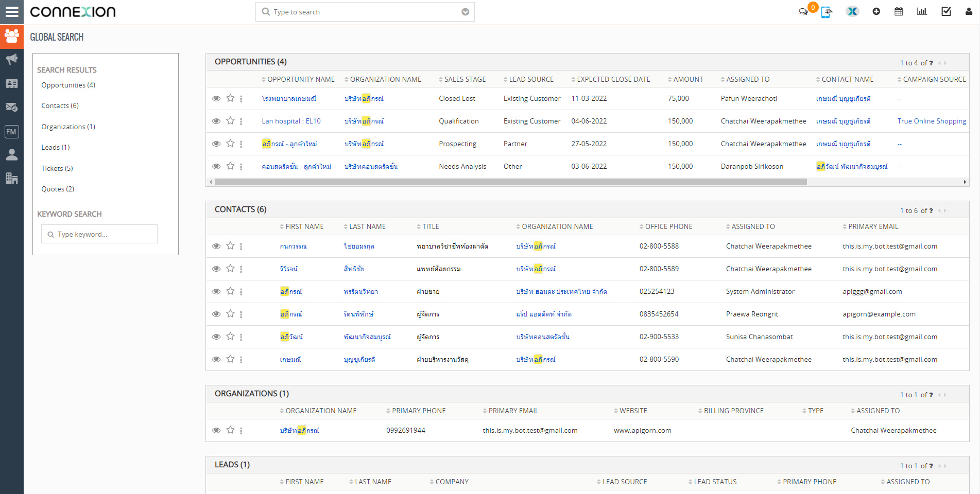Select Tickets (5) in search results
This screenshot has height=494, width=980.
point(57,168)
